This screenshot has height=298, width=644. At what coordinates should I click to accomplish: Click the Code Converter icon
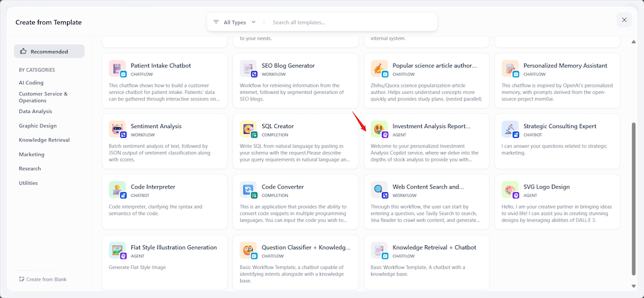click(248, 190)
